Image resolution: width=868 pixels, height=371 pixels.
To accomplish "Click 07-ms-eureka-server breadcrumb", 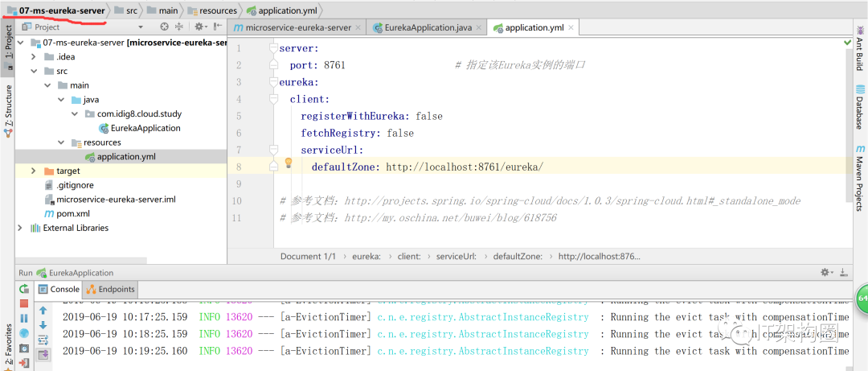I will coord(55,10).
